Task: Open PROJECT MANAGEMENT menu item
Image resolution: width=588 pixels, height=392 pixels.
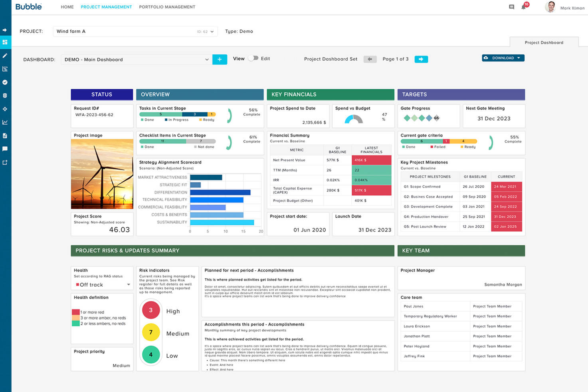Action: 106,7
